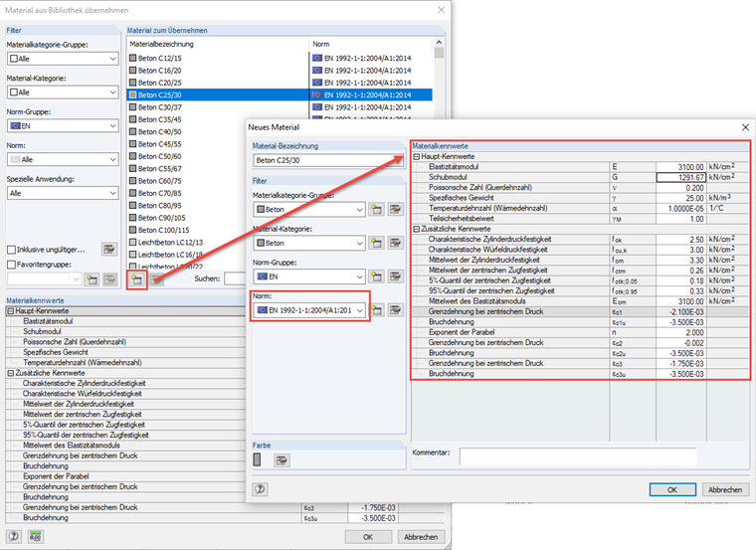Image resolution: width=756 pixels, height=550 pixels.
Task: Click Abbrechen in Neues Material dialog
Action: [725, 489]
